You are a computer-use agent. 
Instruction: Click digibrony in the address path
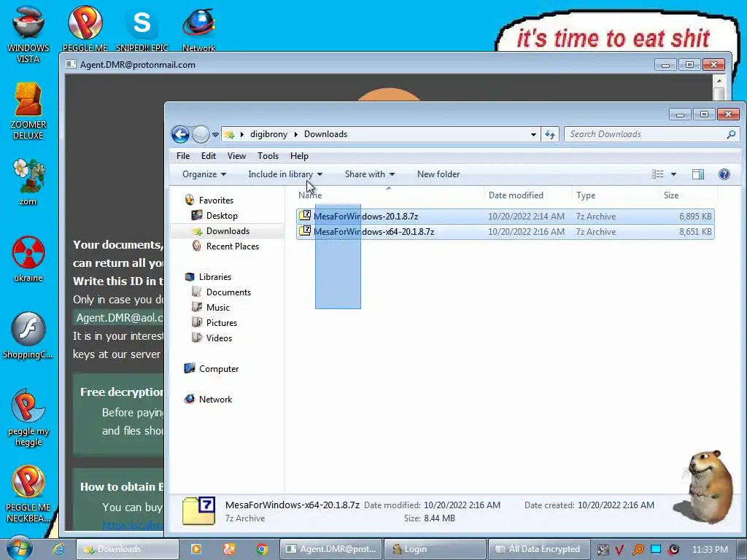click(x=268, y=134)
